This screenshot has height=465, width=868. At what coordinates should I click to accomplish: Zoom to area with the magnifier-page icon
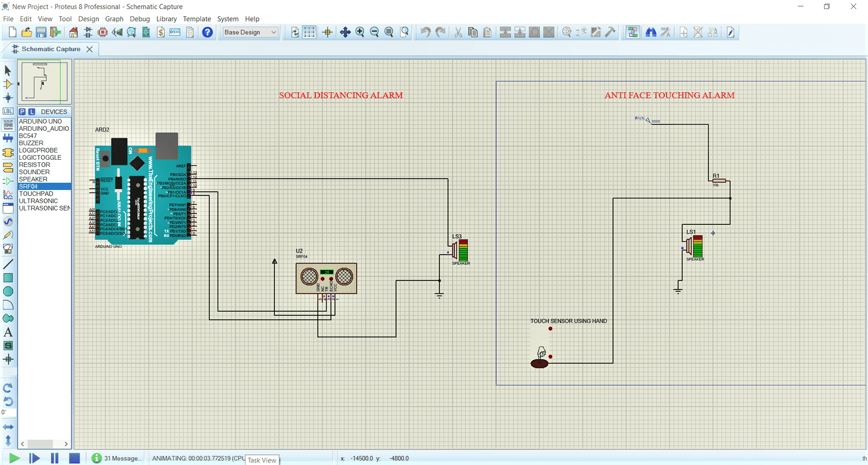[404, 33]
